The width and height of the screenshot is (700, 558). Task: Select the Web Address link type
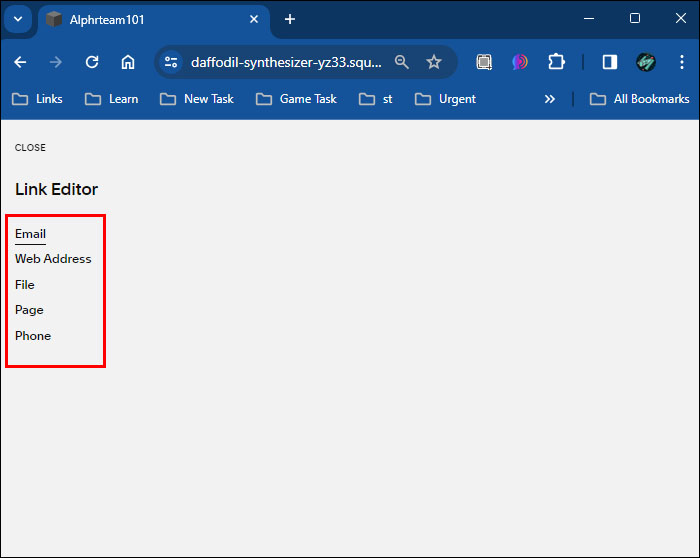pos(53,259)
